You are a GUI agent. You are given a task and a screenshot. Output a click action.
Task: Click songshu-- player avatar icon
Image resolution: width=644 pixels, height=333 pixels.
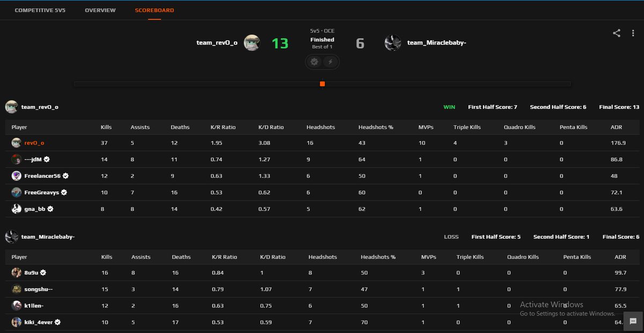[17, 289]
